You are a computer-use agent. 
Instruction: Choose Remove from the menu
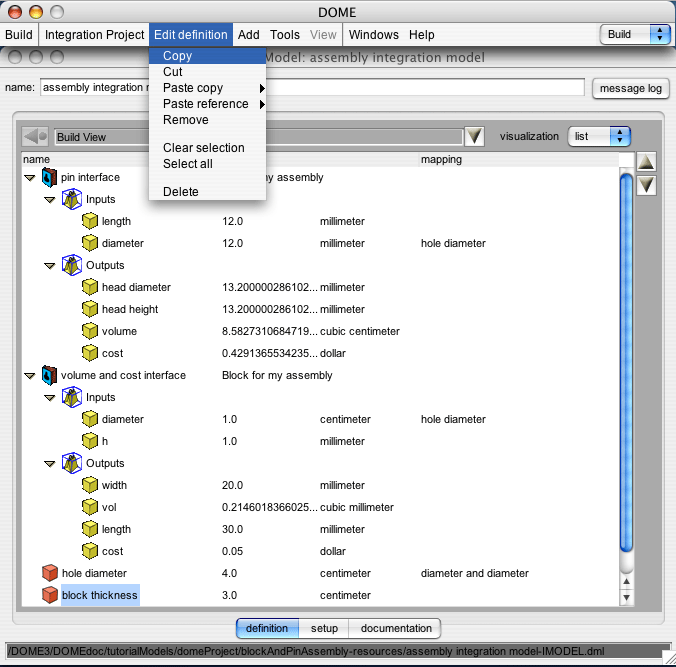pos(207,119)
